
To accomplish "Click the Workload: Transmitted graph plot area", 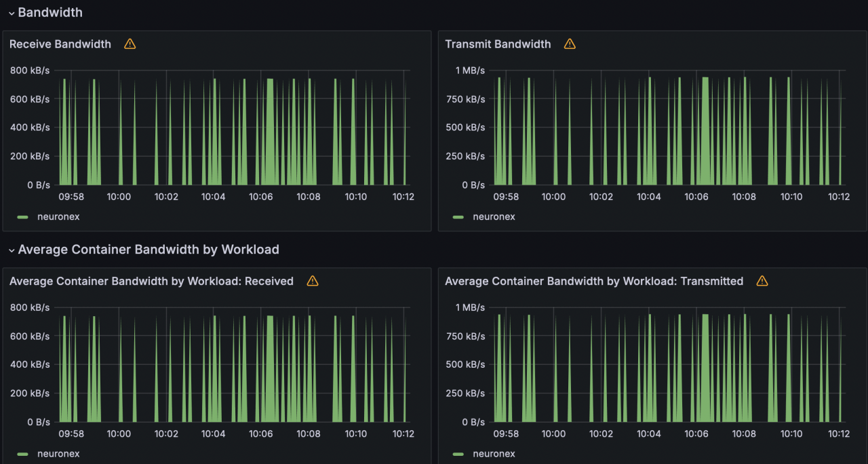I will click(x=668, y=366).
